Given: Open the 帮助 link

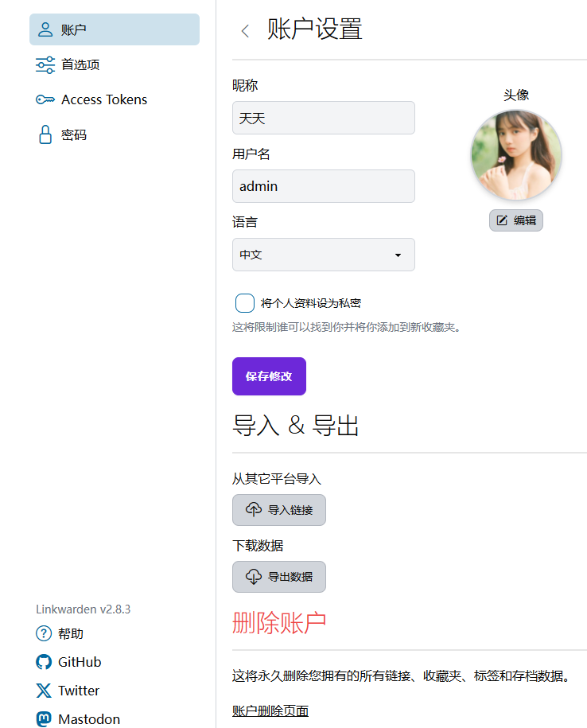Looking at the screenshot, I should [x=71, y=633].
